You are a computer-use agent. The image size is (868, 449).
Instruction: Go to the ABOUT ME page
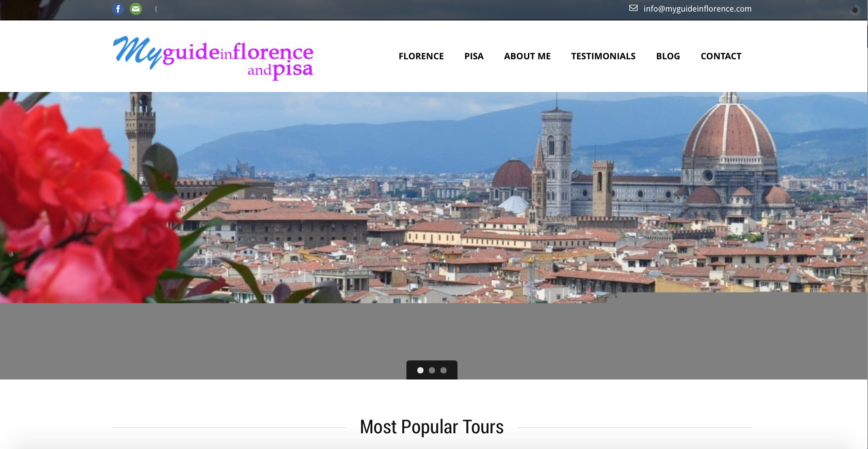527,56
